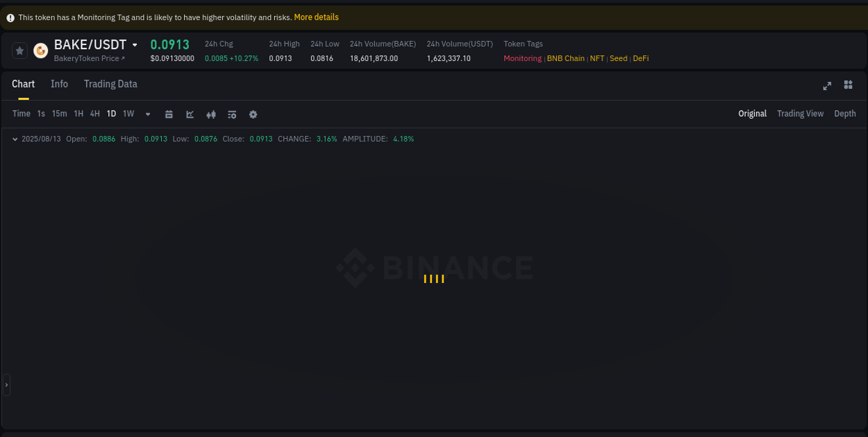Open the chart widgets layout icon
This screenshot has width=868, height=437.
point(848,85)
